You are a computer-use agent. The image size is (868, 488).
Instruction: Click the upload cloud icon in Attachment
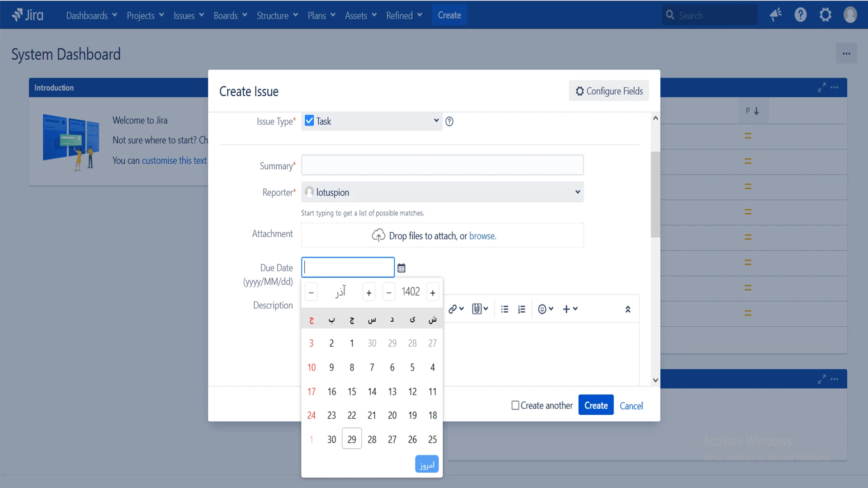tap(378, 235)
